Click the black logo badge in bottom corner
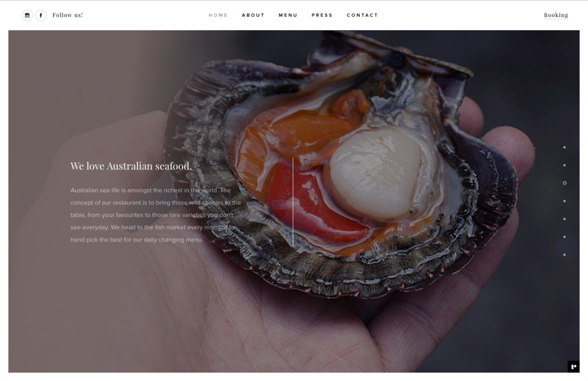The width and height of the screenshot is (588, 381). tap(573, 366)
